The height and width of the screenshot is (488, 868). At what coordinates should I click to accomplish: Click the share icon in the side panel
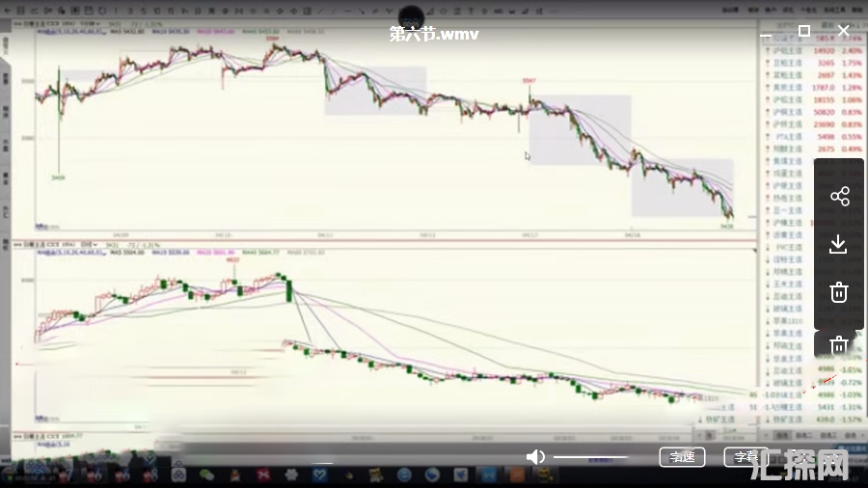pyautogui.click(x=840, y=197)
